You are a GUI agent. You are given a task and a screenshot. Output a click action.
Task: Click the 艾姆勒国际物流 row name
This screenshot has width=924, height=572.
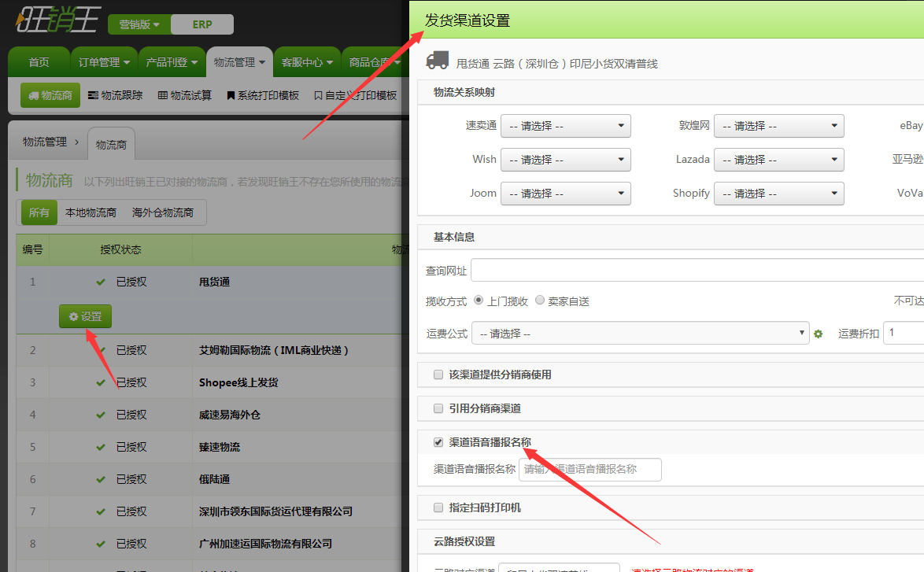coord(273,350)
